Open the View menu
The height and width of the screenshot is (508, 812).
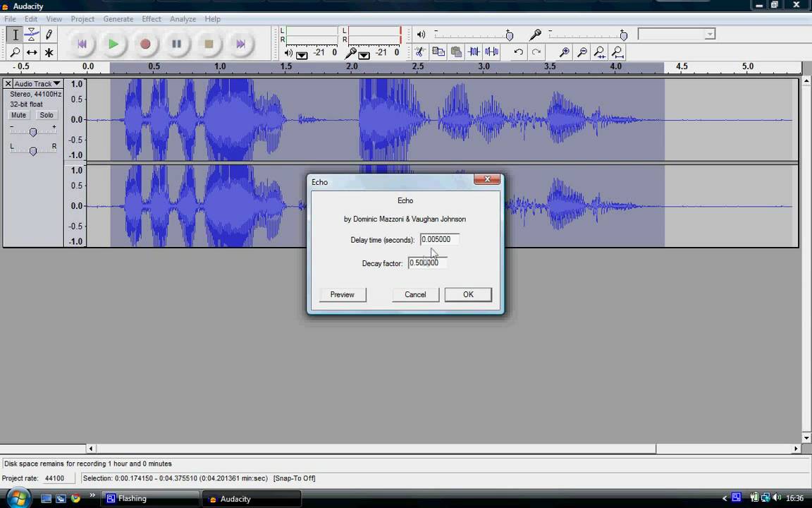pos(54,18)
